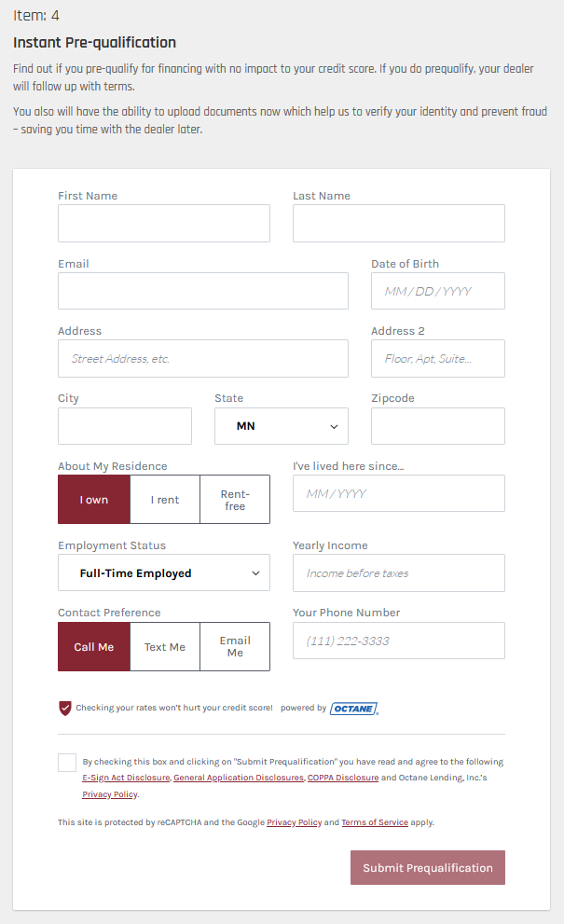Click the shield checkmark icon
Screen dimensions: 564x924
tap(65, 709)
